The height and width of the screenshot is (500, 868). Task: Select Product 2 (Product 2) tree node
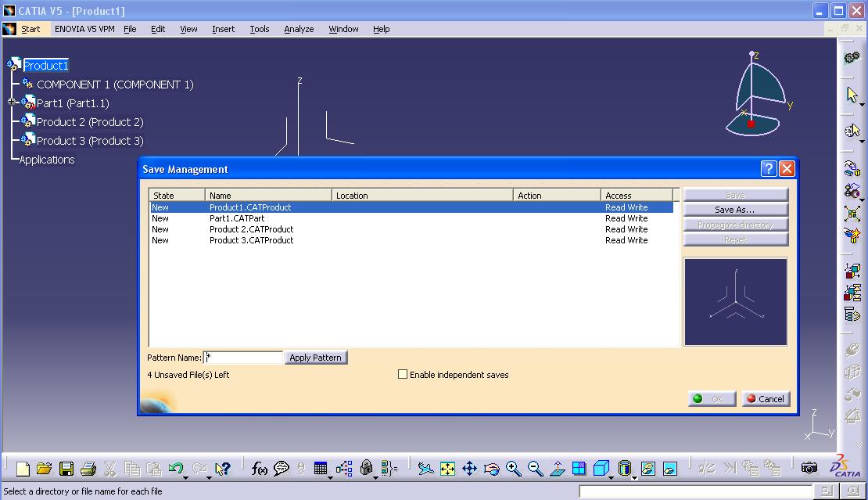coord(90,122)
